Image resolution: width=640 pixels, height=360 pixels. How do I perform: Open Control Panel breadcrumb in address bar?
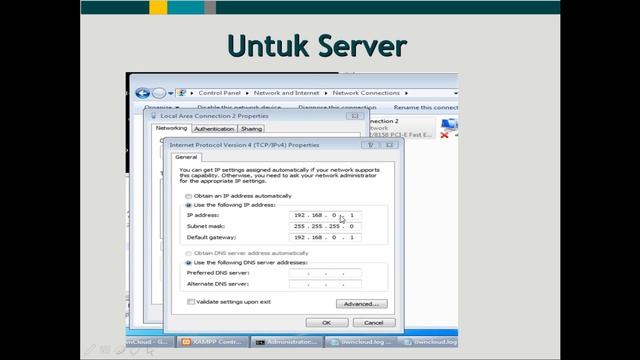219,93
